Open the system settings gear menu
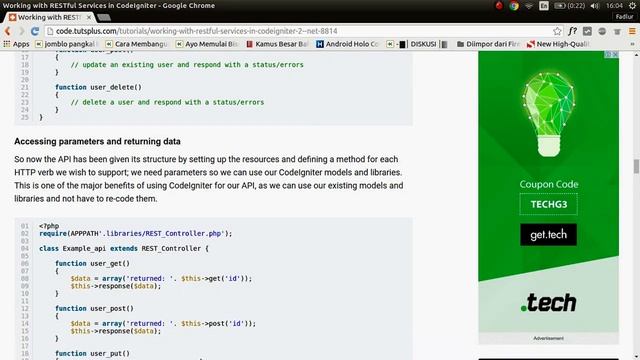 [632, 6]
